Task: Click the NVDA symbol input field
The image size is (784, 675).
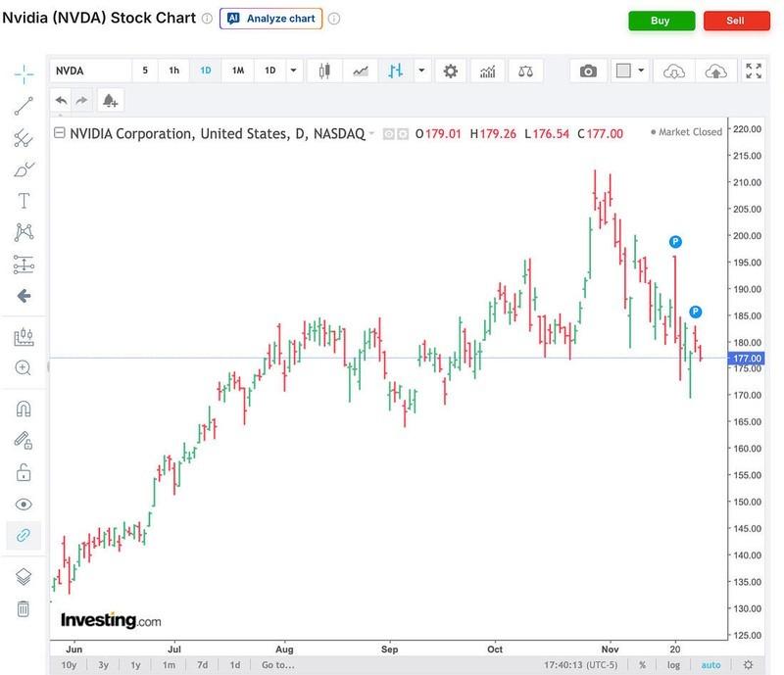Action: point(90,71)
